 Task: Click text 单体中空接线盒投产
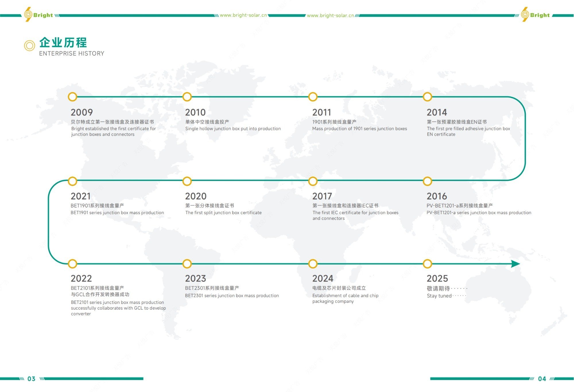[207, 122]
